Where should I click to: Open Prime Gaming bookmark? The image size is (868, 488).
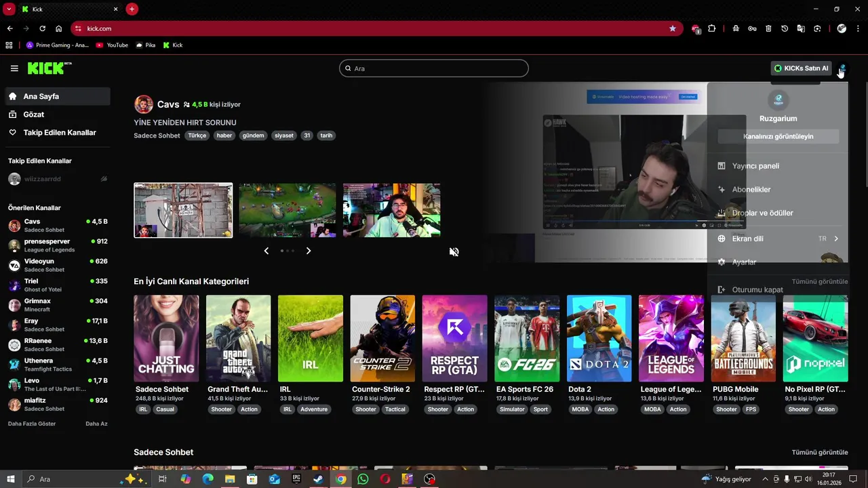[x=58, y=45]
